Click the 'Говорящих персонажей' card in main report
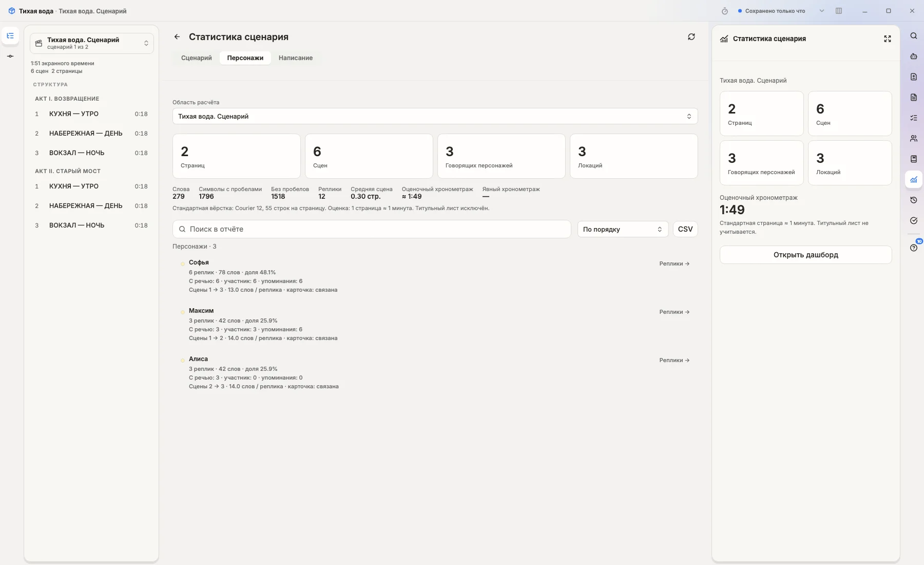The height and width of the screenshot is (565, 924). click(502, 156)
